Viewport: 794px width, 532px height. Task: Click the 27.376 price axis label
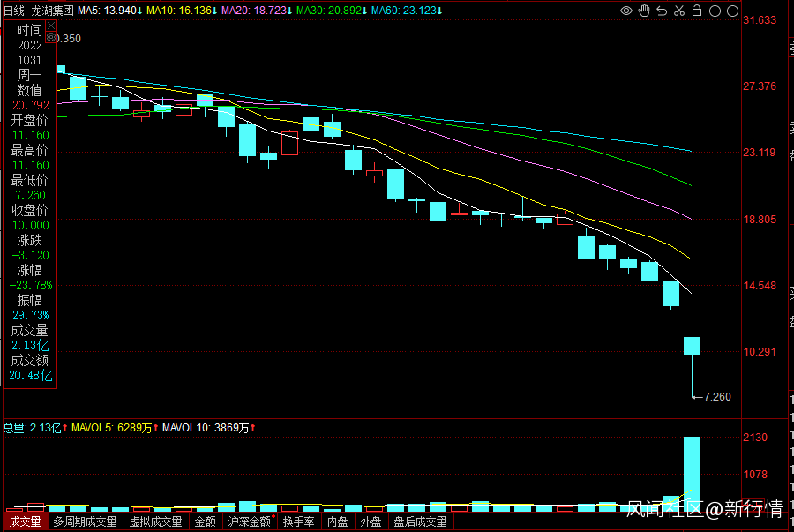tap(760, 86)
